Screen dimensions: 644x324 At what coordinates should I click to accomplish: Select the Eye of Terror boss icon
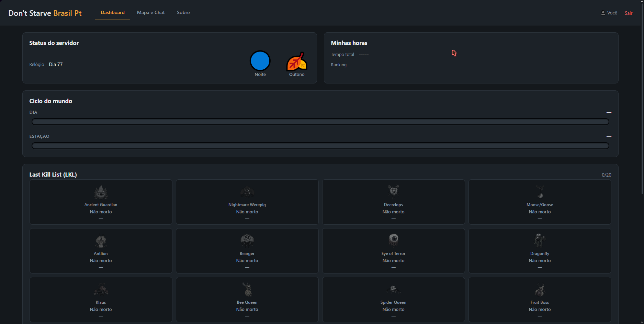(x=393, y=241)
